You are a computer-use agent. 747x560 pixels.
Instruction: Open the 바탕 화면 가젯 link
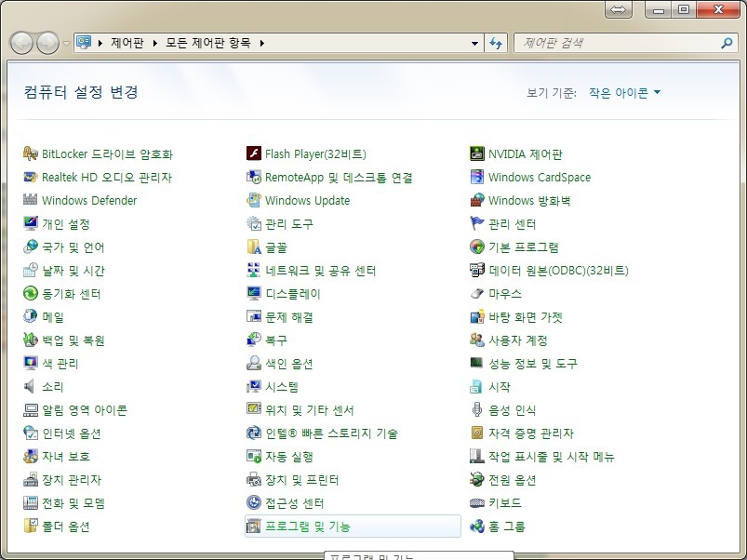pos(526,317)
